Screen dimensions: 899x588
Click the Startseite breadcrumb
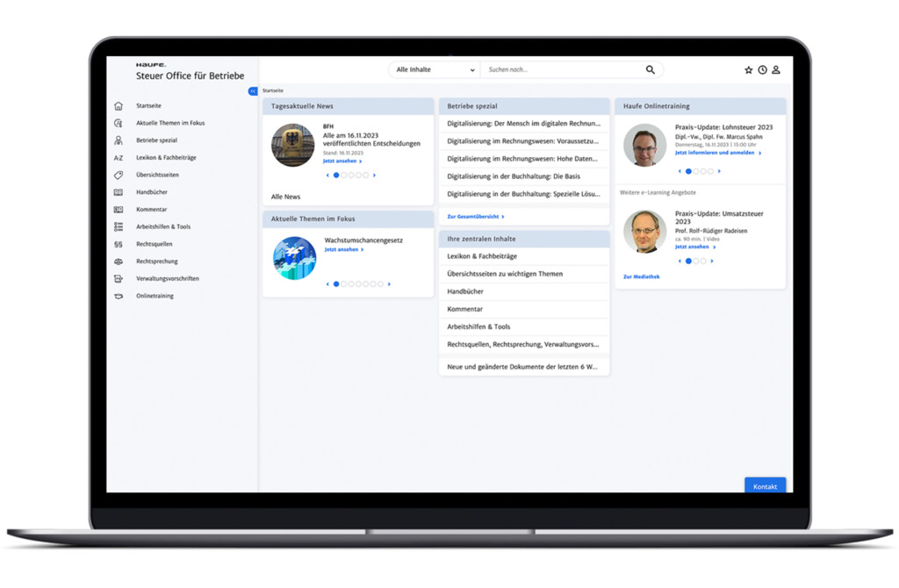pyautogui.click(x=273, y=90)
